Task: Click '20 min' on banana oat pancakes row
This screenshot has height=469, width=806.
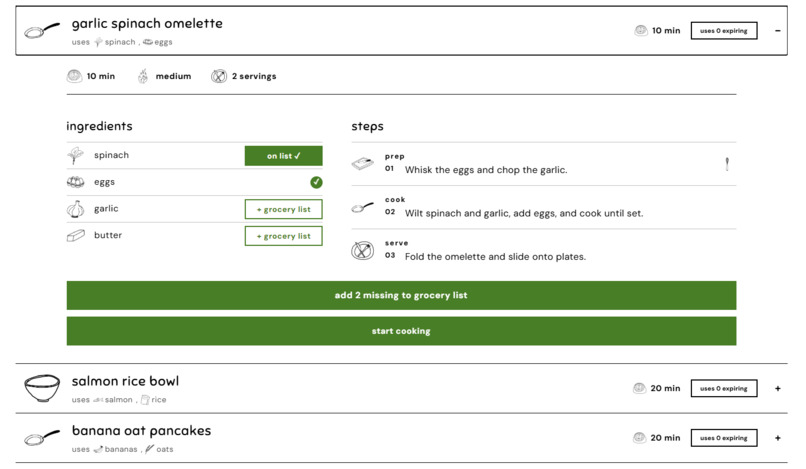Action: pyautogui.click(x=665, y=438)
